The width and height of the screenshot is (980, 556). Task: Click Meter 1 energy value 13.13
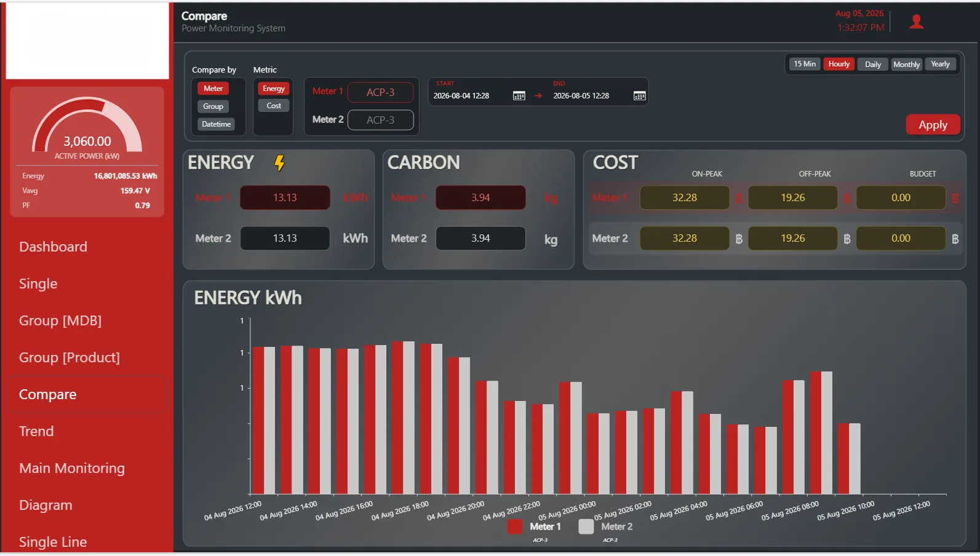coord(285,197)
